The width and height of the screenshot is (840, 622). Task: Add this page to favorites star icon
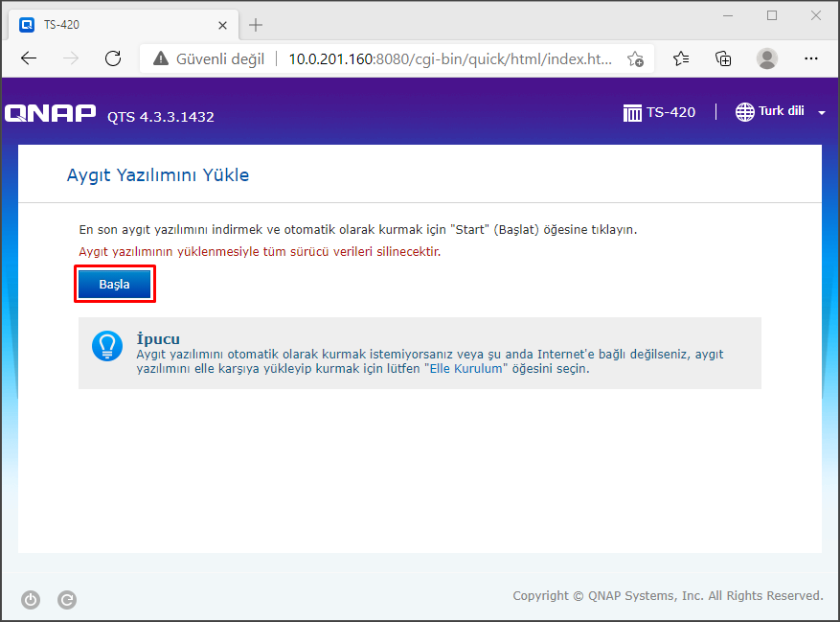click(635, 58)
